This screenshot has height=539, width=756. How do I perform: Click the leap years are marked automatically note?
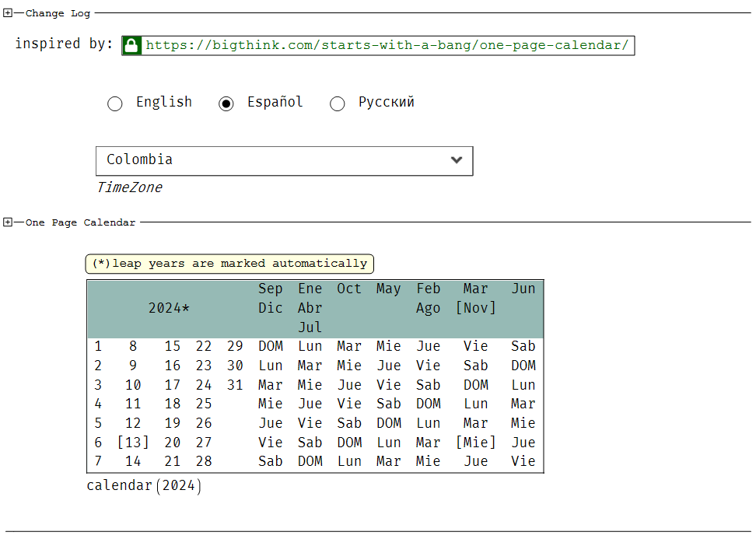[x=229, y=263]
